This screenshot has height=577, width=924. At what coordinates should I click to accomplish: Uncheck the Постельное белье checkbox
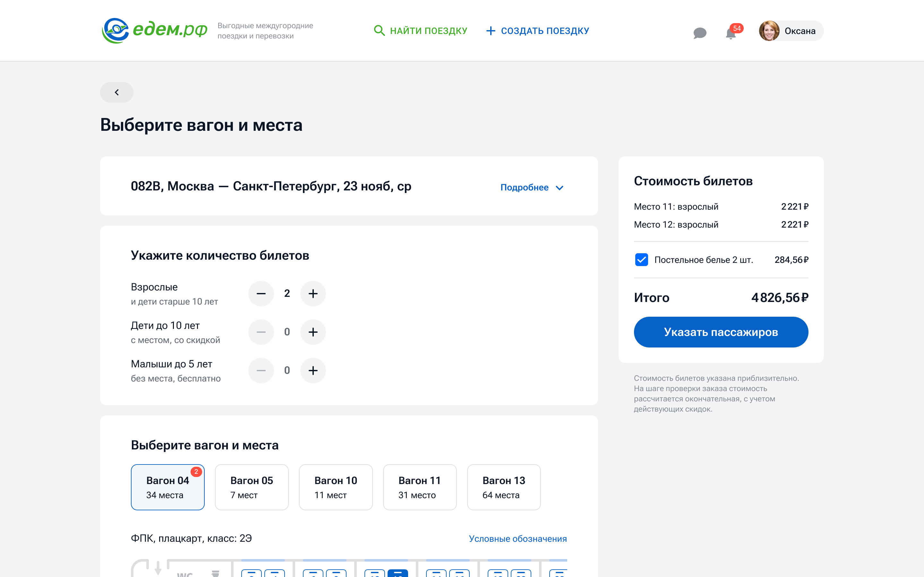(x=641, y=260)
